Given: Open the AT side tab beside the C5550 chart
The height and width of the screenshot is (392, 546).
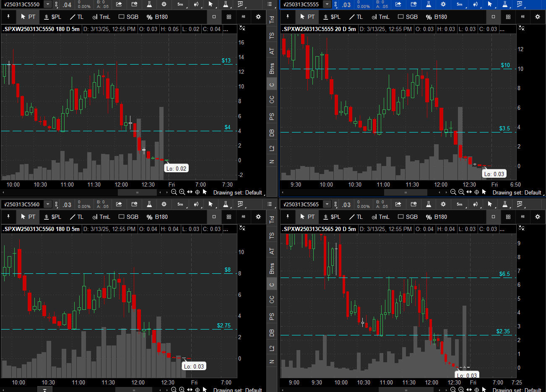Looking at the screenshot, I should pos(272,51).
